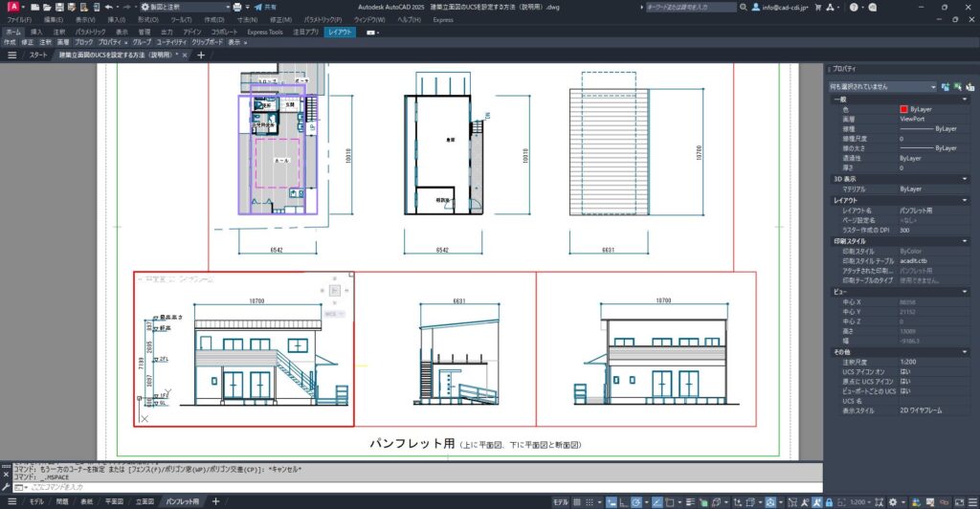Click the Redo arrow icon
This screenshot has height=509, width=980.
pyautogui.click(x=127, y=7)
